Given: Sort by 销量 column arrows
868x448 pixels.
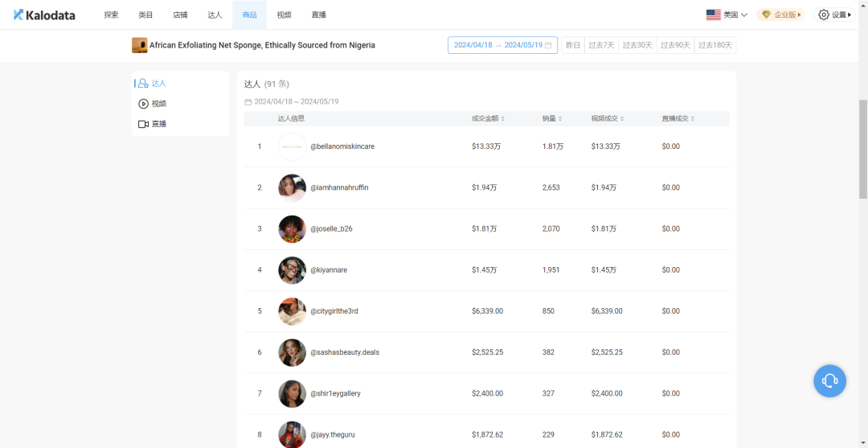Looking at the screenshot, I should click(560, 119).
